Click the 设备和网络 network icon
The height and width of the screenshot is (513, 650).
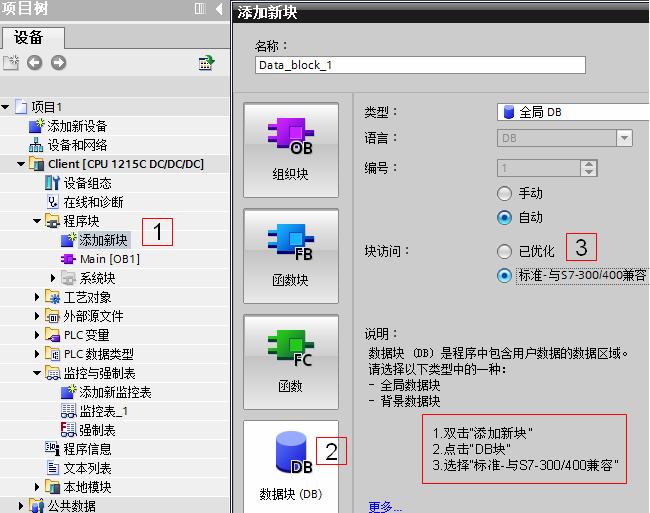click(x=36, y=145)
